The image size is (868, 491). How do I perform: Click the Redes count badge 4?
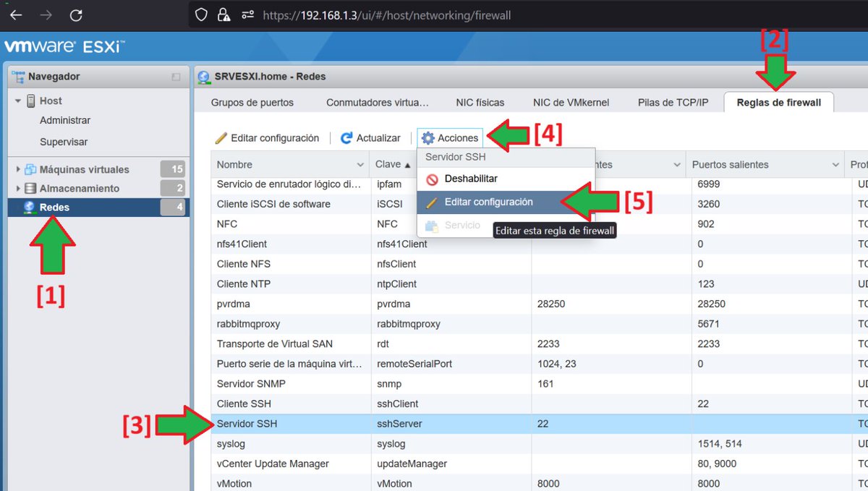click(173, 208)
